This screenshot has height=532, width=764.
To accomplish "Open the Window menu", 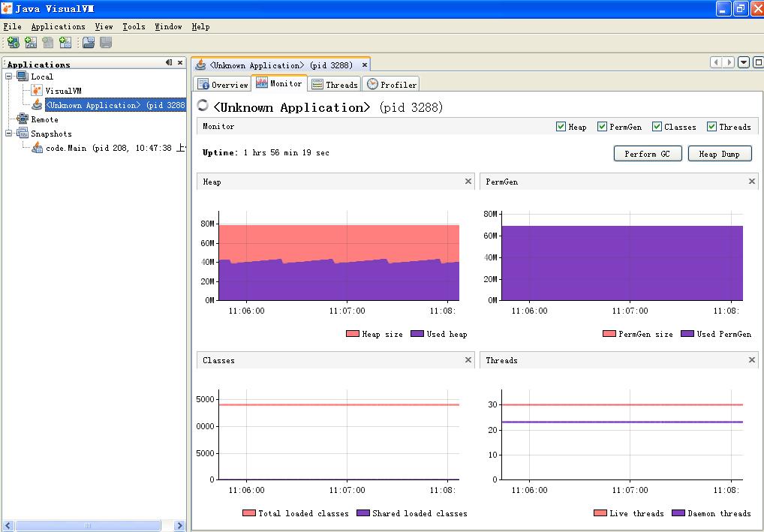I will pos(168,27).
